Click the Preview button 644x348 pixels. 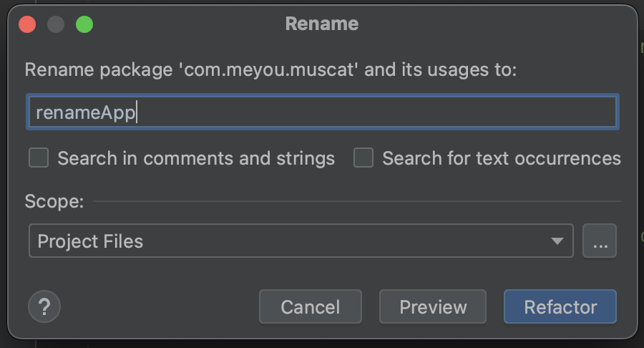[x=433, y=306]
